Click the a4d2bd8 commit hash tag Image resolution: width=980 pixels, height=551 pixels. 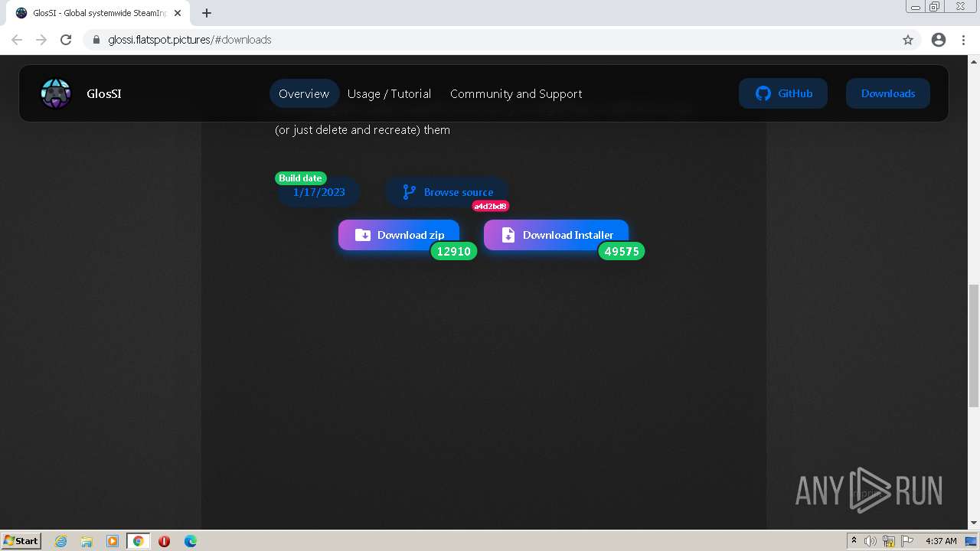(x=491, y=207)
